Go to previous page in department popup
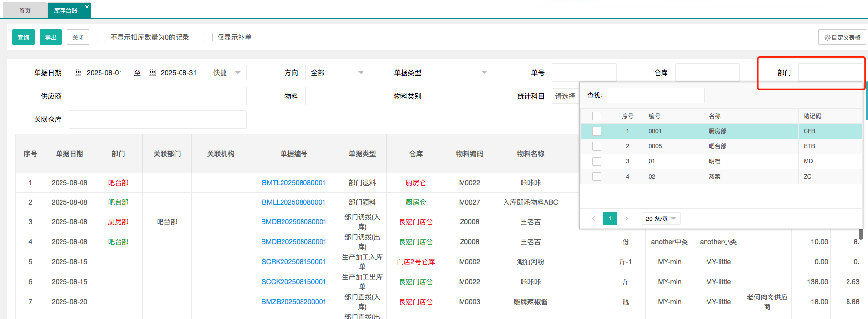Screen dimensions: 868x319 pos(593,219)
